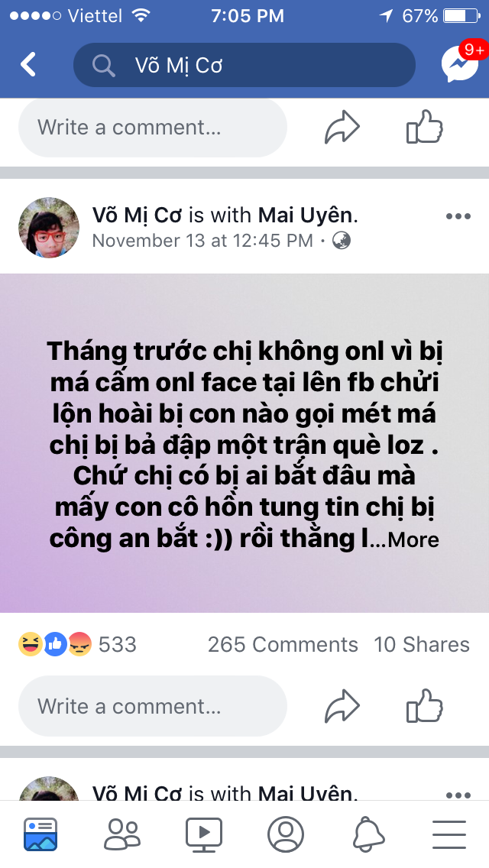Open Mai Uyên tagged profile link
The height and width of the screenshot is (868, 489).
(x=305, y=215)
